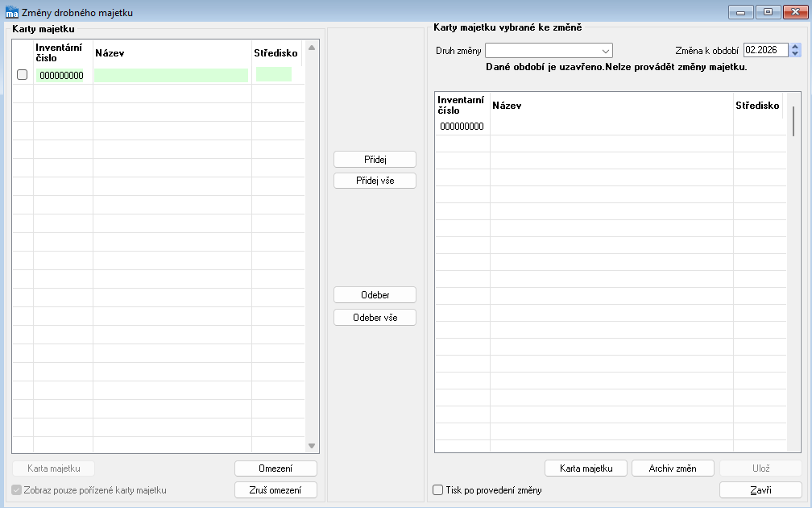Click the Přidej vše button
Viewport: 812px width, 508px height.
[375, 181]
